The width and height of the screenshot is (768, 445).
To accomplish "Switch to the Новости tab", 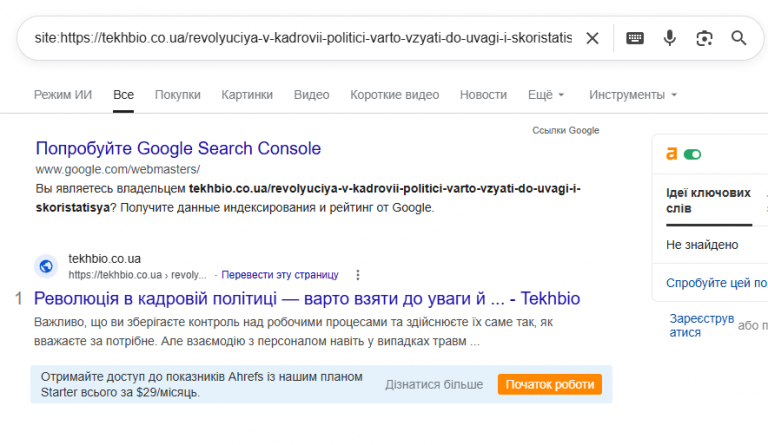I will click(x=483, y=95).
